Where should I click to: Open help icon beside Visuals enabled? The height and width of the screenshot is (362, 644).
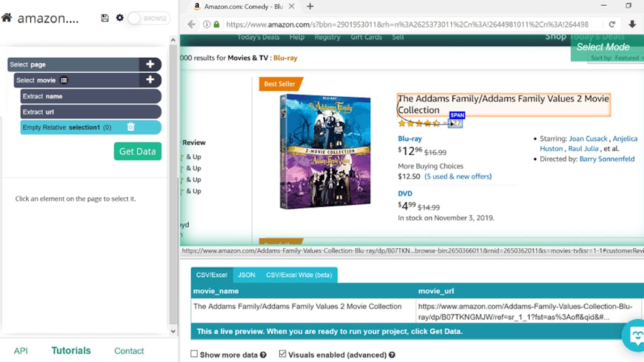392,355
